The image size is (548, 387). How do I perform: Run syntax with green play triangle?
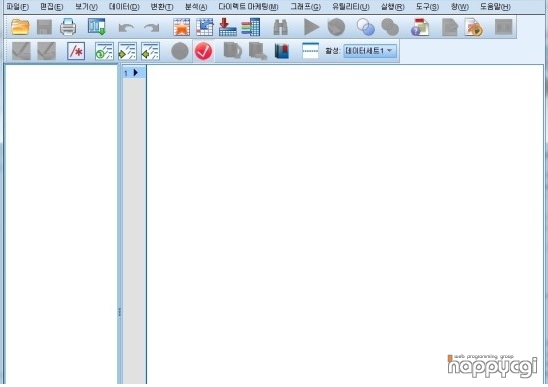tap(311, 27)
